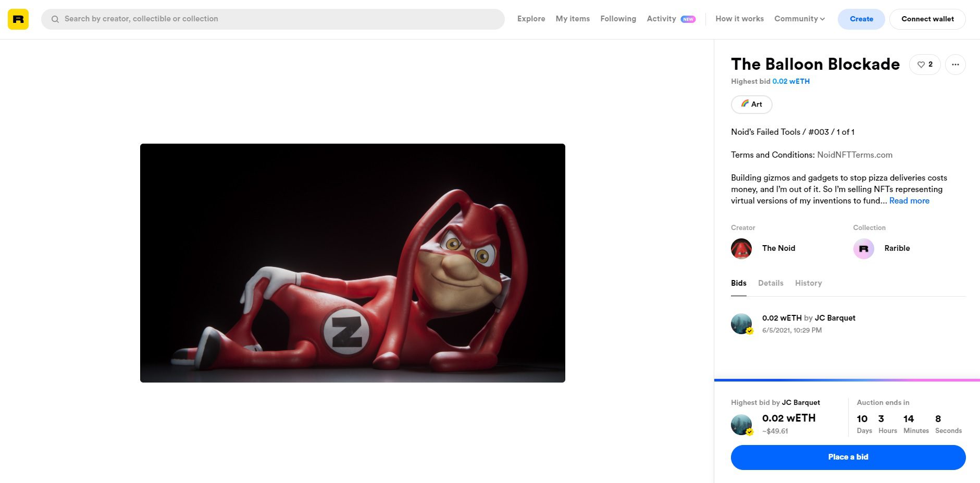The height and width of the screenshot is (483, 980).
Task: Click the NEW badge beside Activity
Action: pyautogui.click(x=688, y=19)
